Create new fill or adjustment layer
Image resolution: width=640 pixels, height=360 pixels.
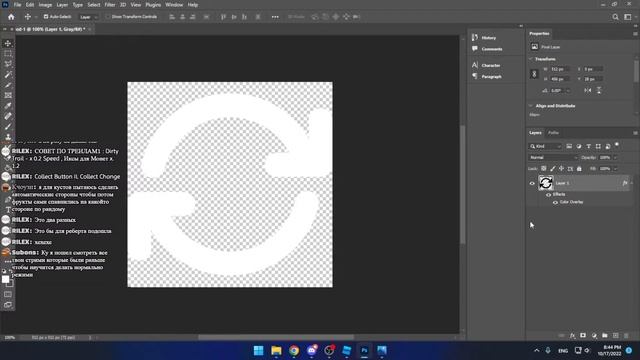pos(594,336)
